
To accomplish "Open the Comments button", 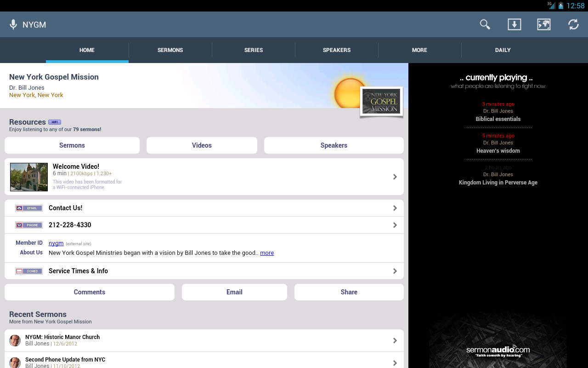I will [x=90, y=292].
